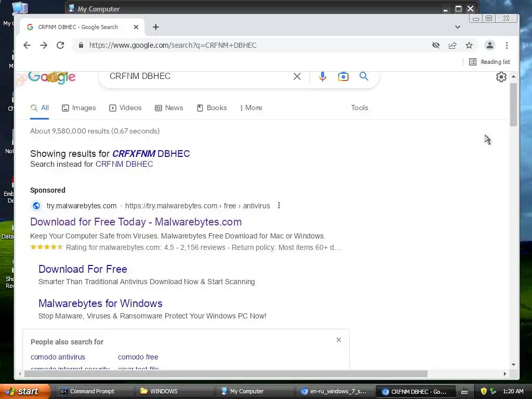The image size is (532, 399).
Task: Search for comodo free suggestion
Action: point(138,357)
